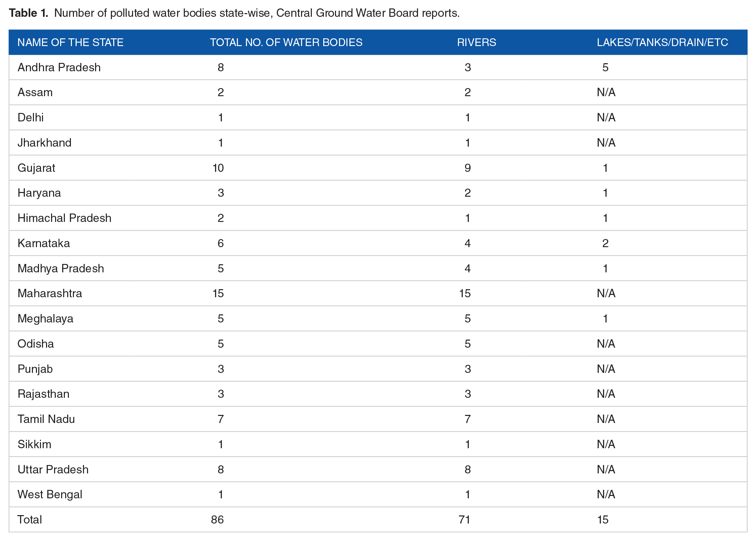The width and height of the screenshot is (756, 541).
Task: Click the "LAKES/TANKS/DRAIN/ETC" column header
Action: click(662, 42)
